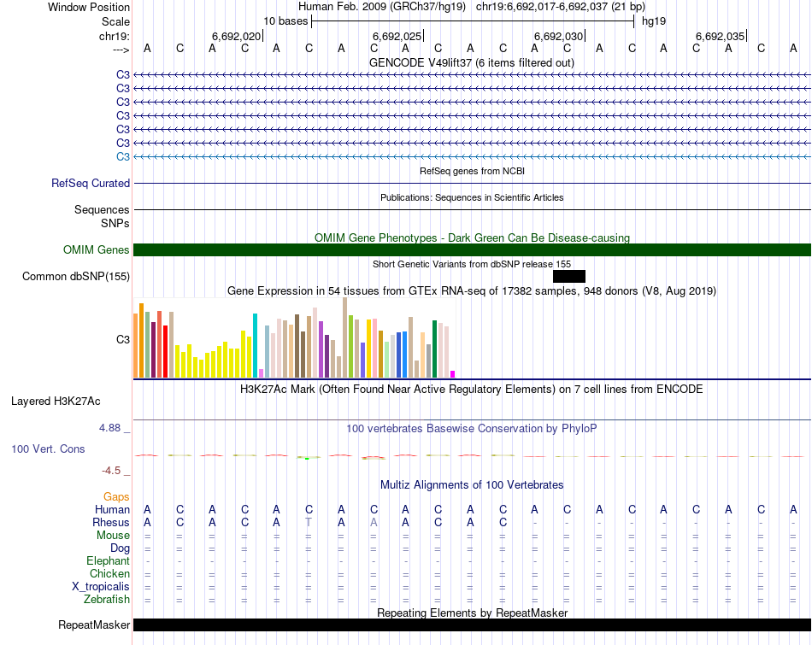Open 'Short Genetic Variants from dbSNP release 155'
Image resolution: width=812 pixels, height=645 pixels.
pyautogui.click(x=472, y=264)
